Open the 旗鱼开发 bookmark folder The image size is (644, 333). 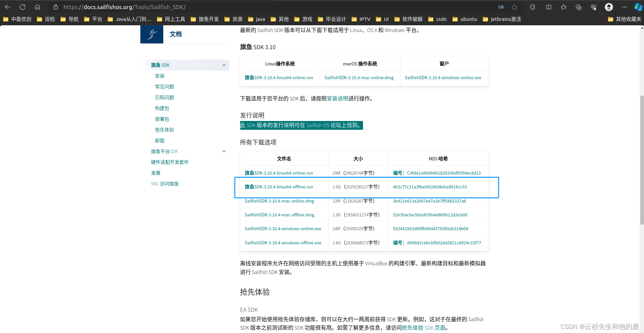pyautogui.click(x=205, y=19)
